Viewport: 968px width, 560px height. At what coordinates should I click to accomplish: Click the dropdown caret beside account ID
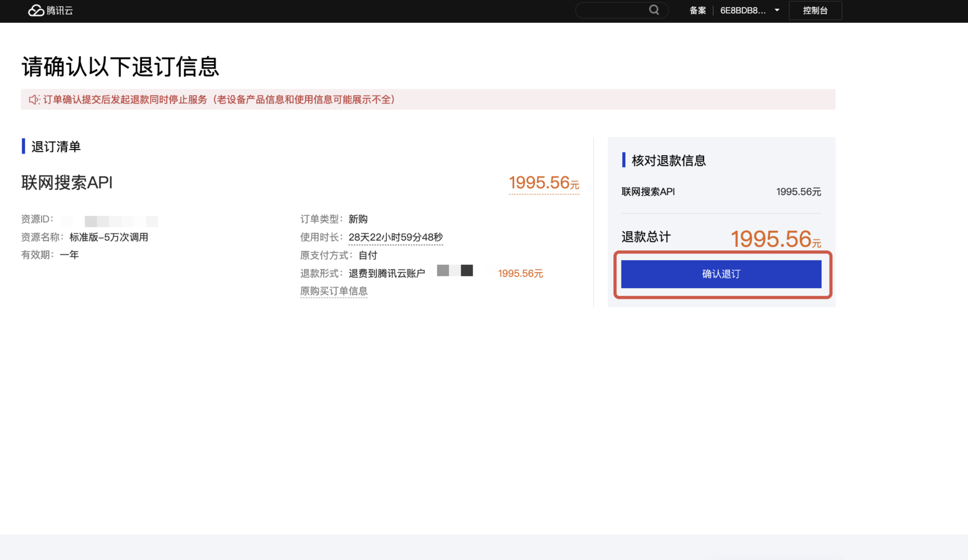(x=777, y=10)
